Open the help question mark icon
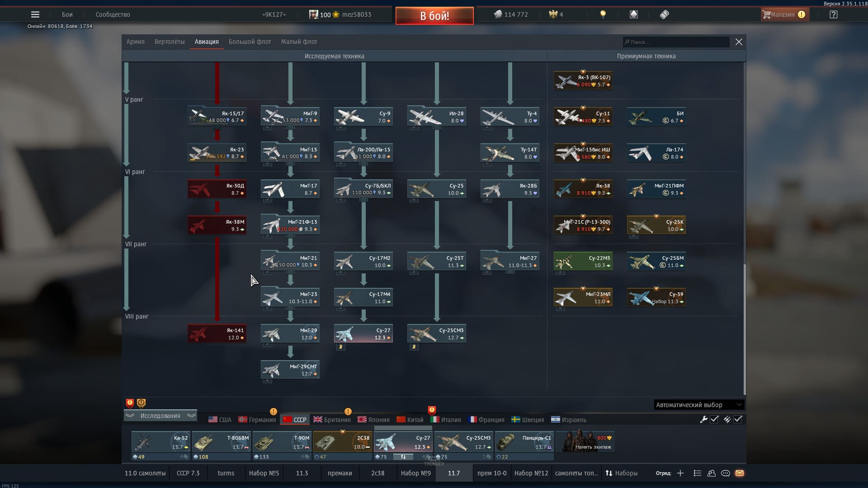The height and width of the screenshot is (488, 868). click(834, 14)
